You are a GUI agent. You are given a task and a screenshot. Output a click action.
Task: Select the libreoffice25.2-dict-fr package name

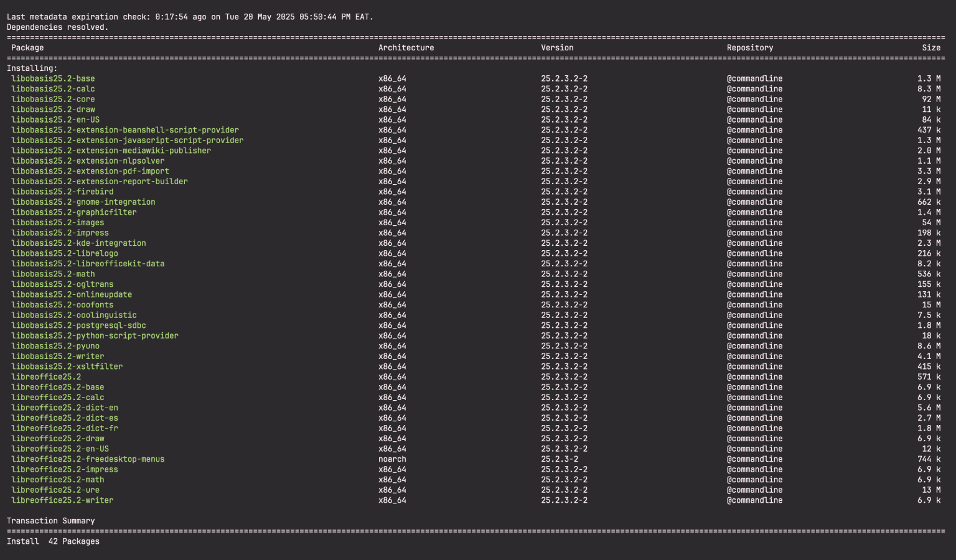coord(65,428)
